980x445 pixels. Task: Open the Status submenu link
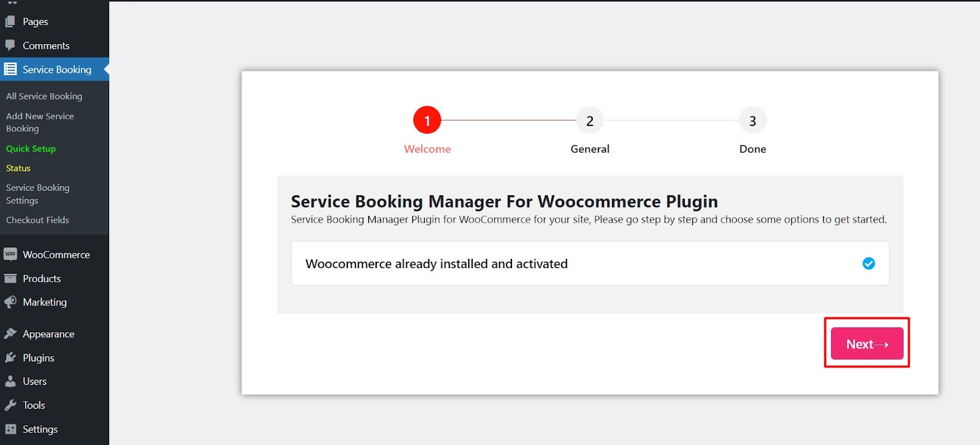click(x=18, y=168)
